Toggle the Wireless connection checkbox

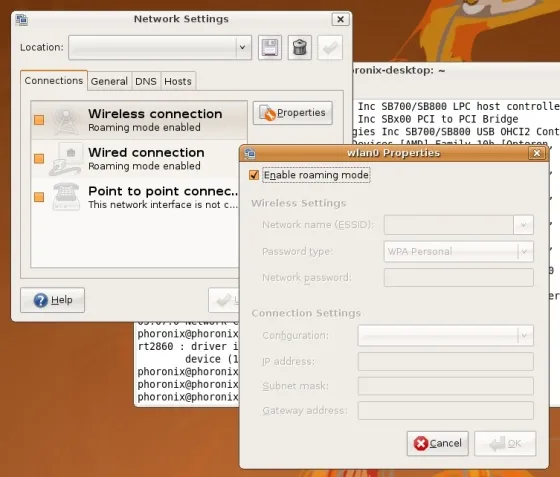39,120
